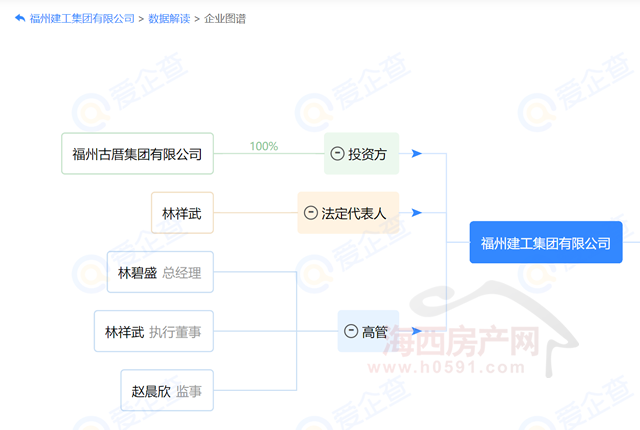Image resolution: width=640 pixels, height=430 pixels.
Task: Collapse the 高管 node
Action: click(x=351, y=331)
